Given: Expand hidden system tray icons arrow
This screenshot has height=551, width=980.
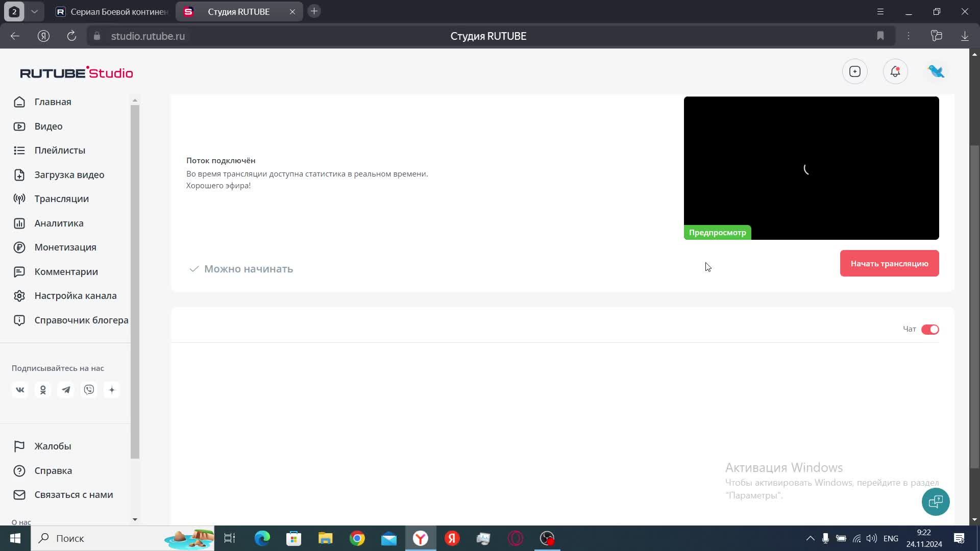Looking at the screenshot, I should click(810, 538).
